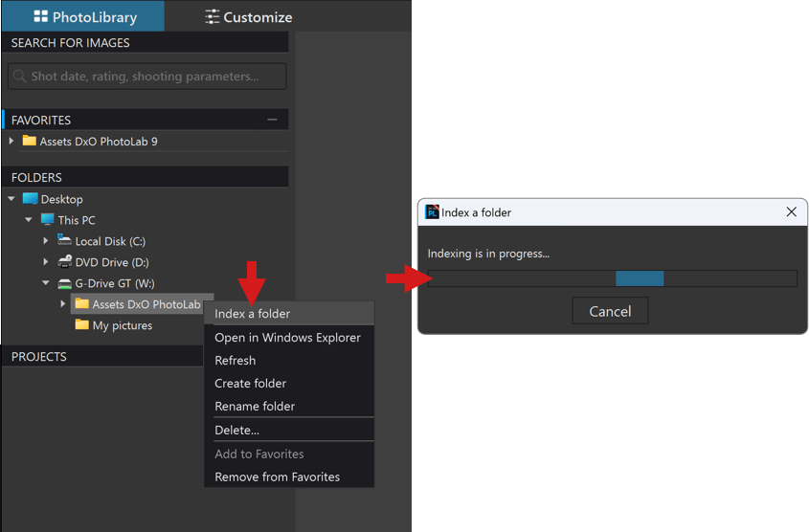Screen dimensions: 809x532
Task: Close the Index a folder dialog
Action: [791, 211]
